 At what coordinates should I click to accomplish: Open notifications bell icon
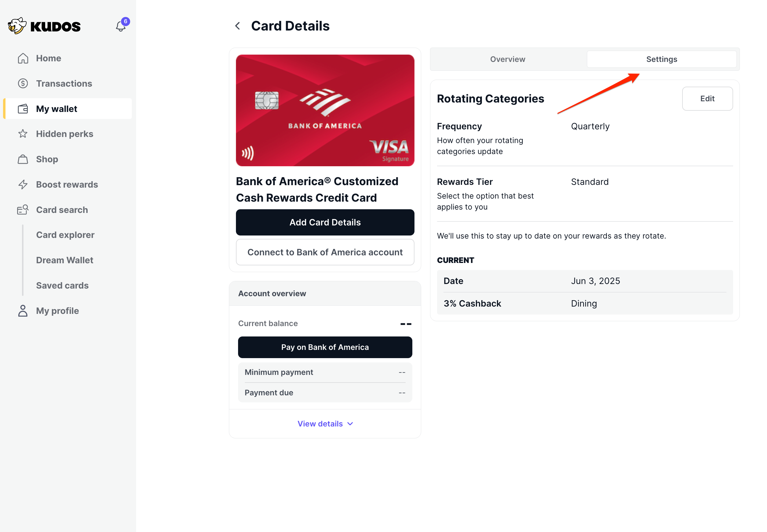(x=121, y=26)
